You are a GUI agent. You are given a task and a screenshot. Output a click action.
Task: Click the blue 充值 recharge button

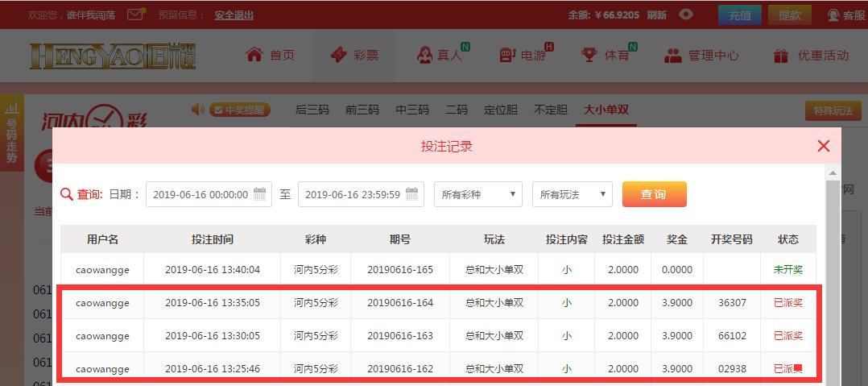coord(739,15)
